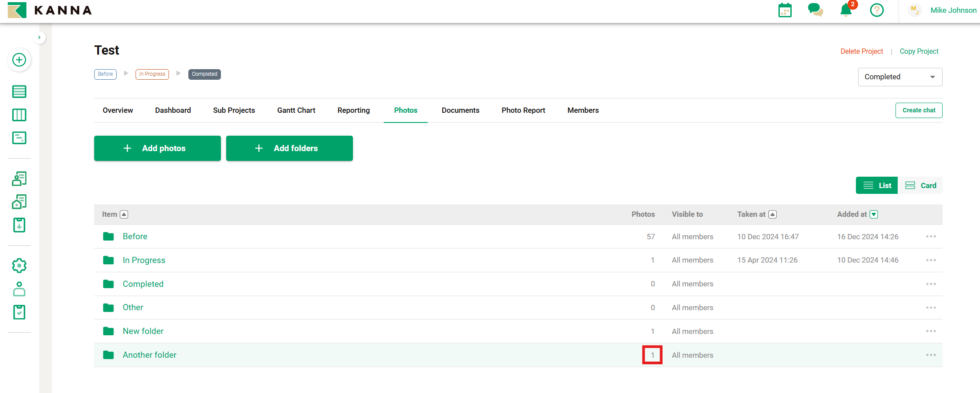Open the Photo Report tab

pos(523,110)
